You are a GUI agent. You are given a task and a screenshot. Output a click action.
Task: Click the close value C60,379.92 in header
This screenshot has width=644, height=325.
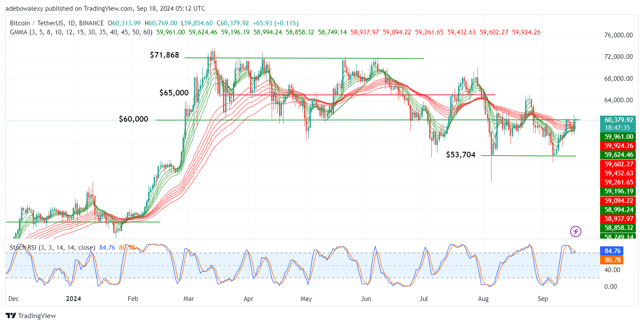click(233, 23)
